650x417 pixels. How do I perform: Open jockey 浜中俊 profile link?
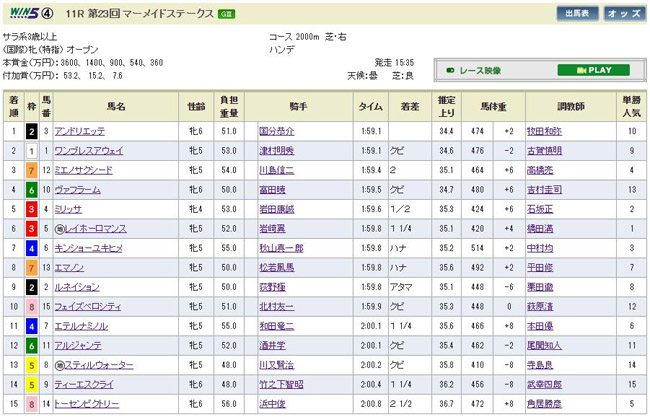click(x=270, y=404)
